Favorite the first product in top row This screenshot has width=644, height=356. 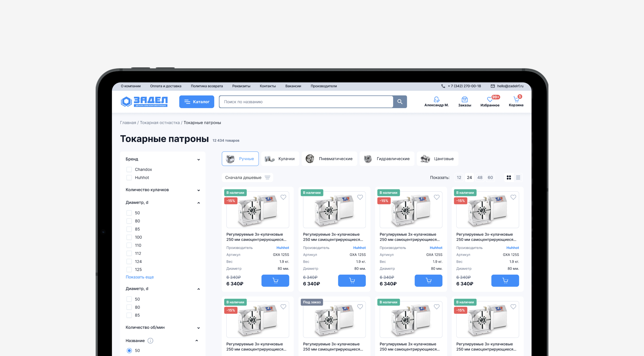(x=283, y=197)
